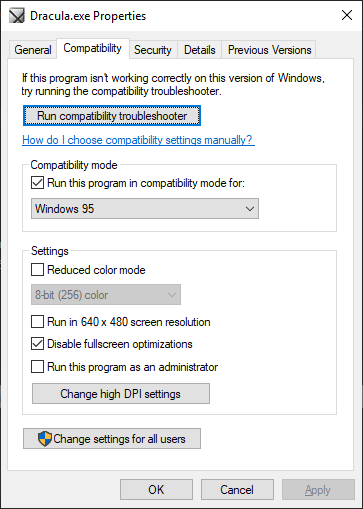
Task: Expand the compatibility mode dropdown arrow
Action: [250, 209]
